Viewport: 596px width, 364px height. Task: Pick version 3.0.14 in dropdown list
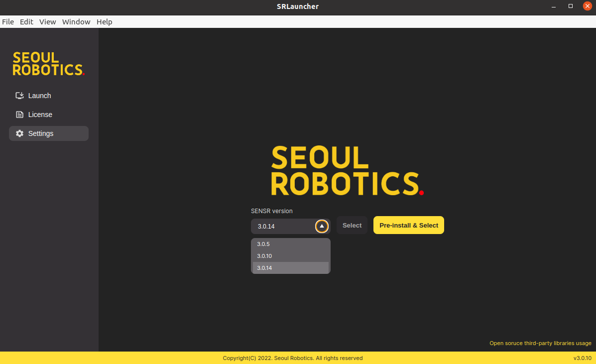click(291, 268)
